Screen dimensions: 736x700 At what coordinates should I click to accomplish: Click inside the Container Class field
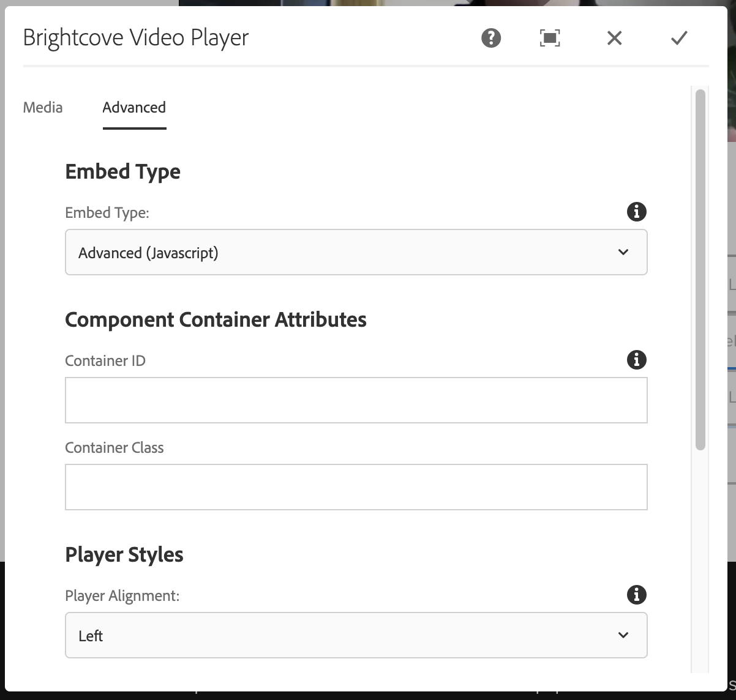tap(356, 487)
